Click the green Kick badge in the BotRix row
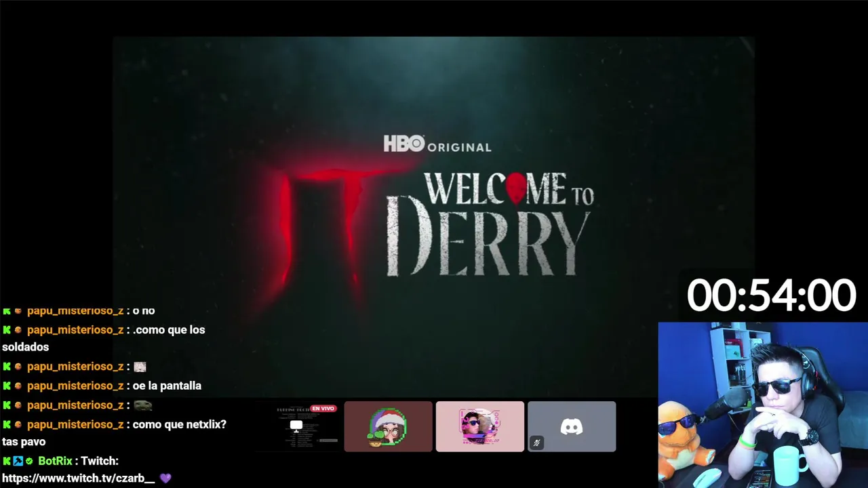The width and height of the screenshot is (868, 488). [7, 461]
